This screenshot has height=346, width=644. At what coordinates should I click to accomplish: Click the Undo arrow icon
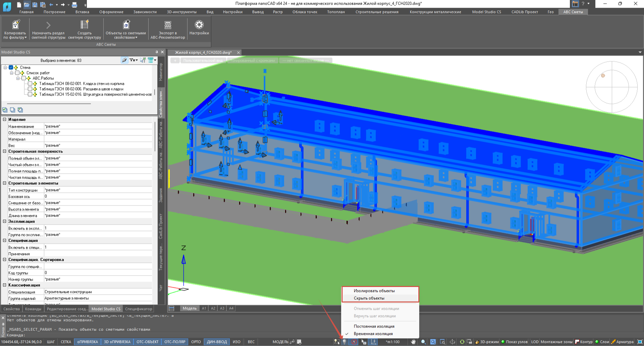tap(51, 5)
